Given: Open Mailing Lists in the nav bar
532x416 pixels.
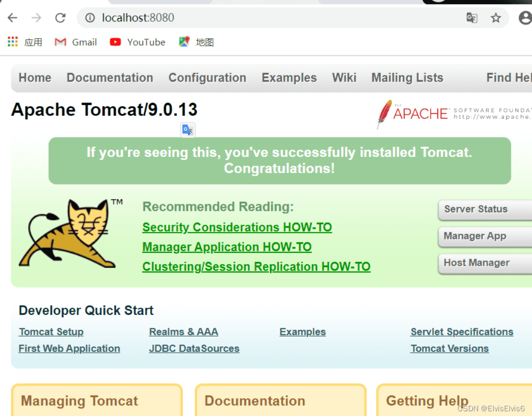Looking at the screenshot, I should coord(407,78).
